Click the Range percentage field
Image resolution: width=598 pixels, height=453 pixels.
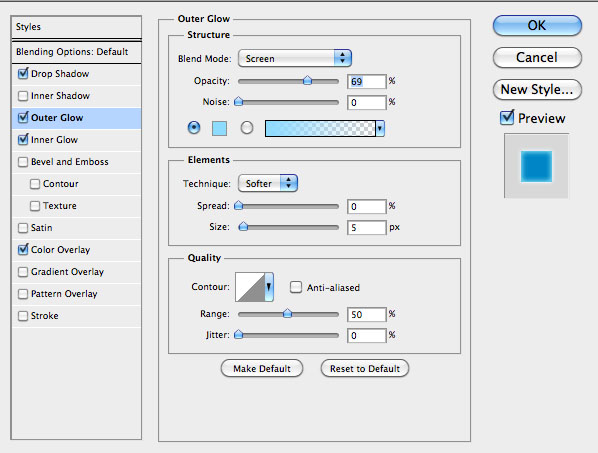pos(367,315)
